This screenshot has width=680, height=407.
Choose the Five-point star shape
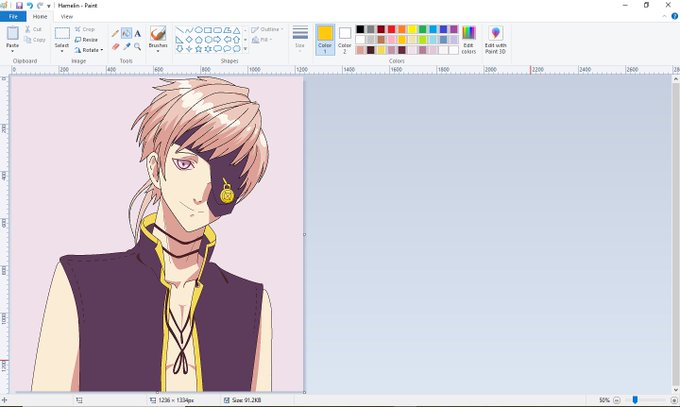pos(198,49)
